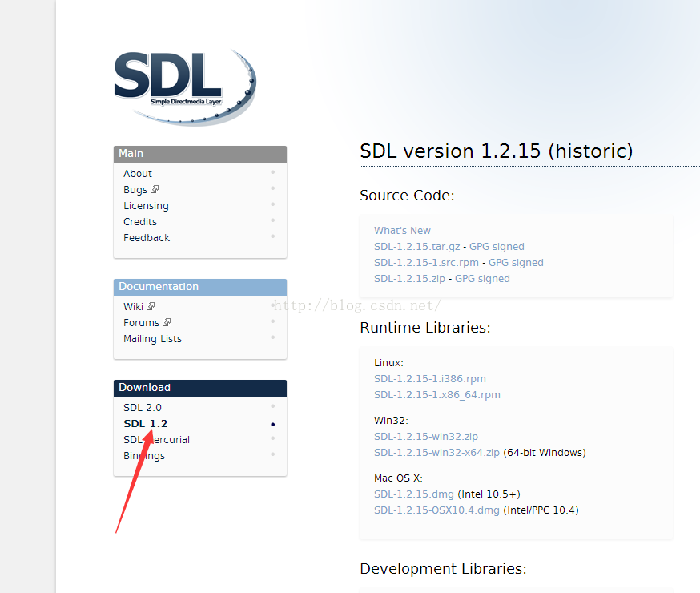
Task: Open the Wiki documentation link
Action: 133,306
